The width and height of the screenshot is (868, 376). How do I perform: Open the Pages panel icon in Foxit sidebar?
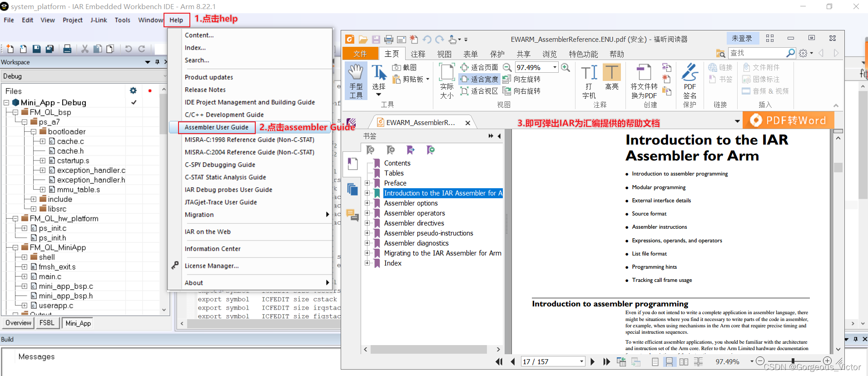[352, 189]
